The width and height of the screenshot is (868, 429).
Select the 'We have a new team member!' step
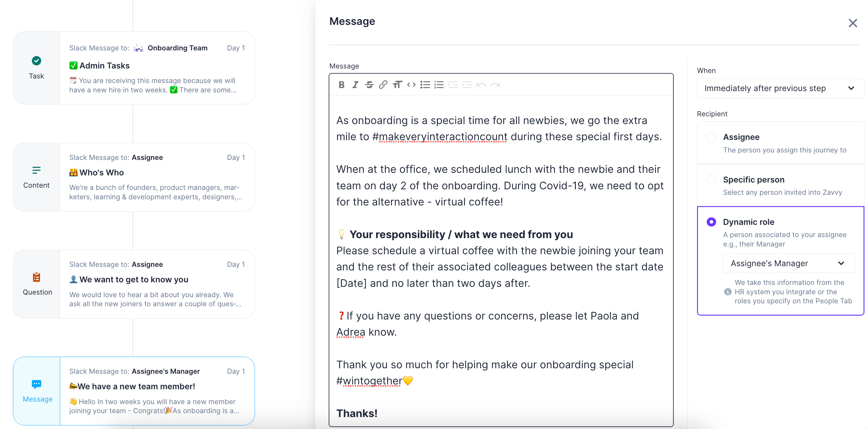157,391
